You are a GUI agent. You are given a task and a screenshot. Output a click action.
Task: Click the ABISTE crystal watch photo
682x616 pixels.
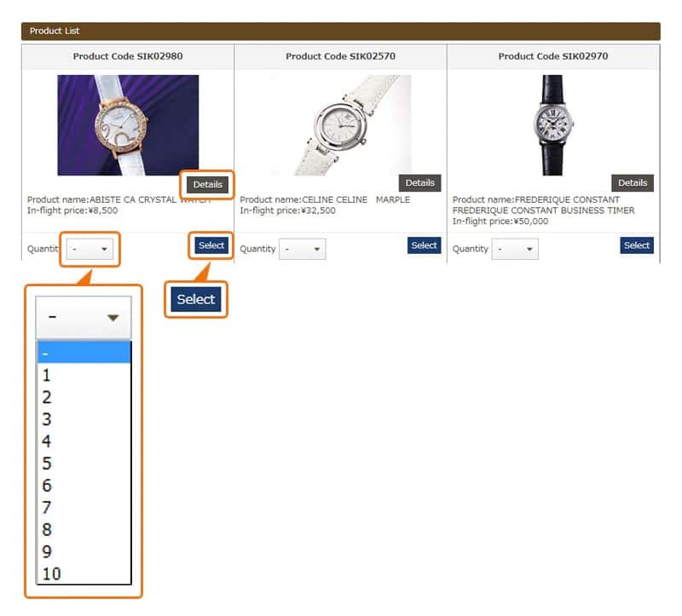(128, 124)
